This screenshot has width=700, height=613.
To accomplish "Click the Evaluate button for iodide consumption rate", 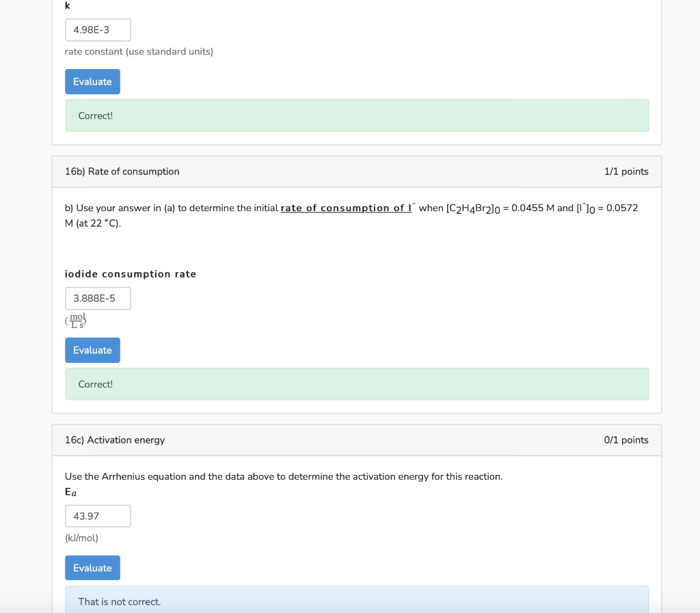I will click(x=92, y=350).
